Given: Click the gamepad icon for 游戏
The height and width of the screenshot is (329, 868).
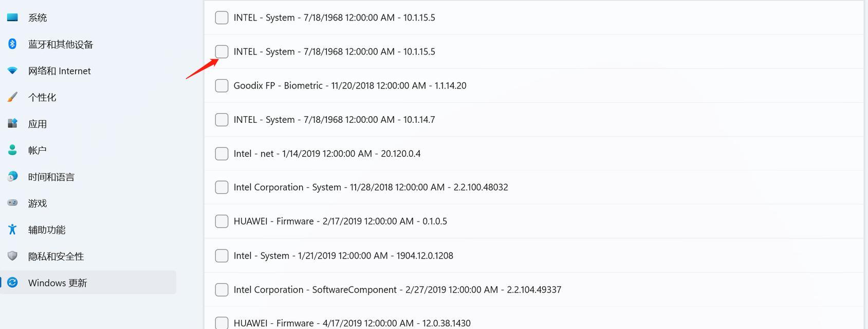Looking at the screenshot, I should coord(12,203).
